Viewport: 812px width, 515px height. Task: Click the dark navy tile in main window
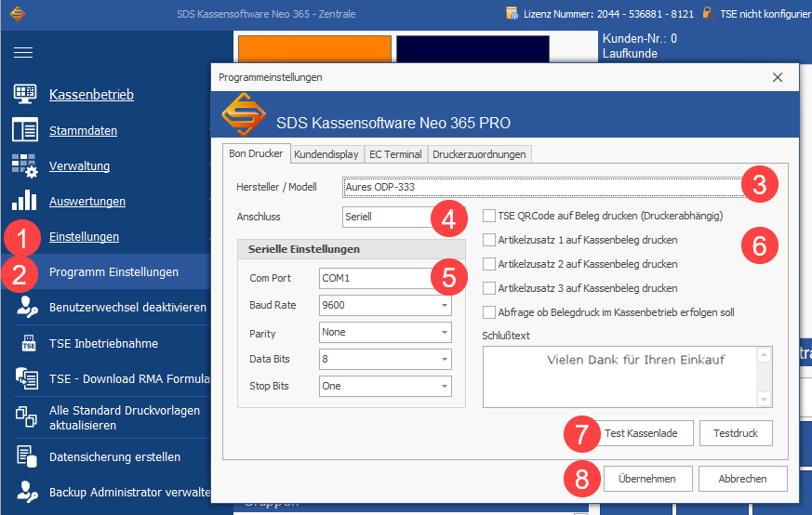(x=473, y=49)
